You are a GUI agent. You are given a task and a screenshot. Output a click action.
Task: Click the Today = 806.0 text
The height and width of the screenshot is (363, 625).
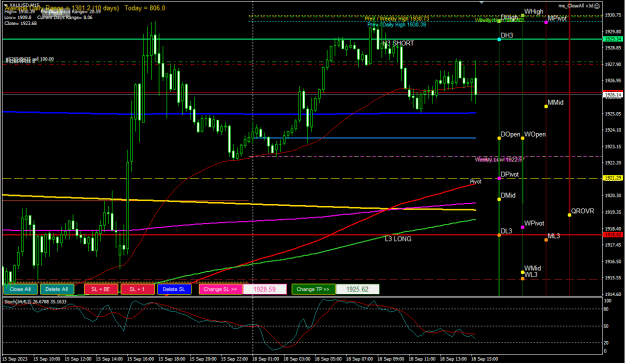(145, 8)
